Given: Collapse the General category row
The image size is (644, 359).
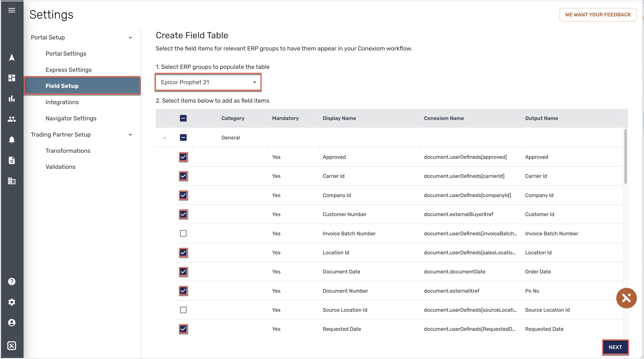Looking at the screenshot, I should tap(165, 138).
